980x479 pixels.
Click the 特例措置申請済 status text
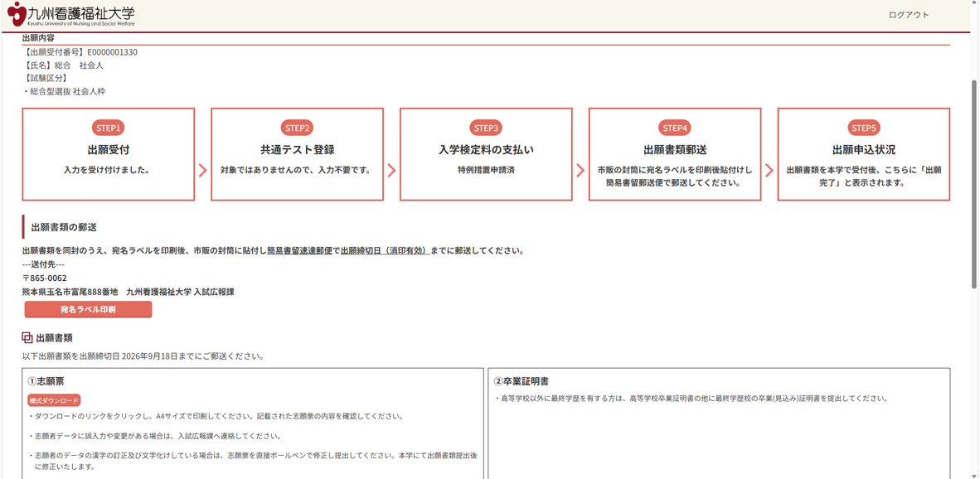tap(486, 170)
